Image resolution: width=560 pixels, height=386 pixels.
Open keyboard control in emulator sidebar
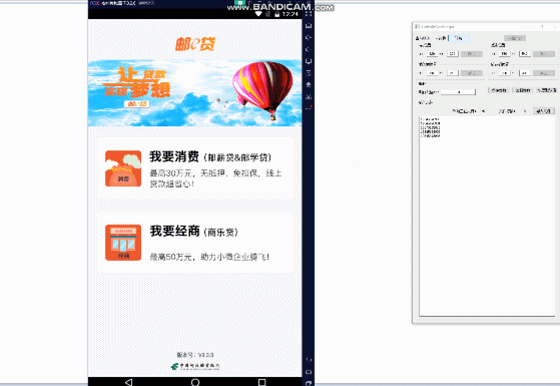tap(309, 25)
